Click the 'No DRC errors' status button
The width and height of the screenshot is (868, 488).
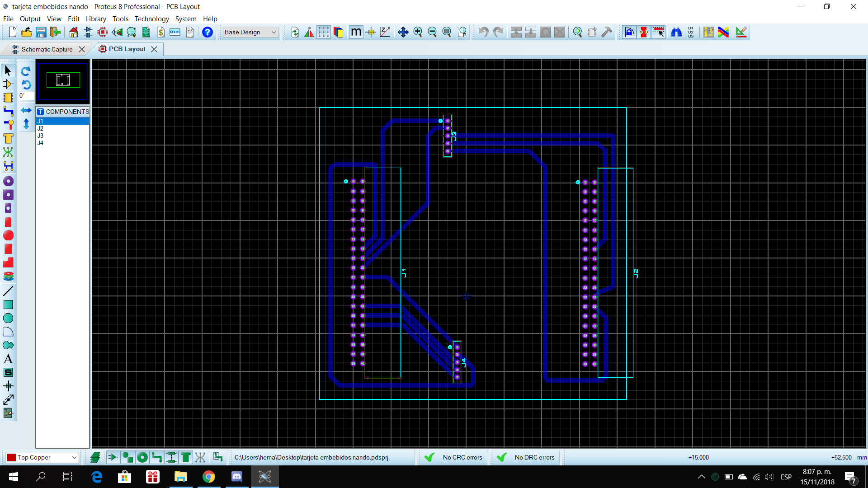pos(534,457)
